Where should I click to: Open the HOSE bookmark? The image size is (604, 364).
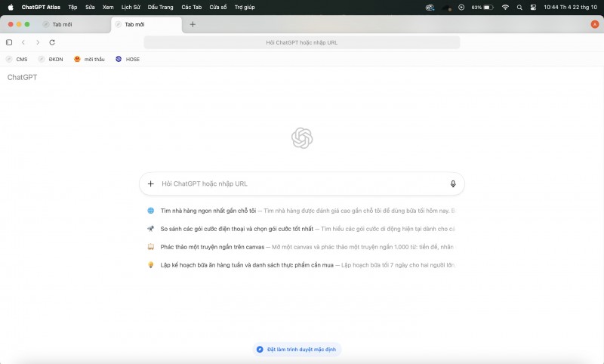coord(128,59)
